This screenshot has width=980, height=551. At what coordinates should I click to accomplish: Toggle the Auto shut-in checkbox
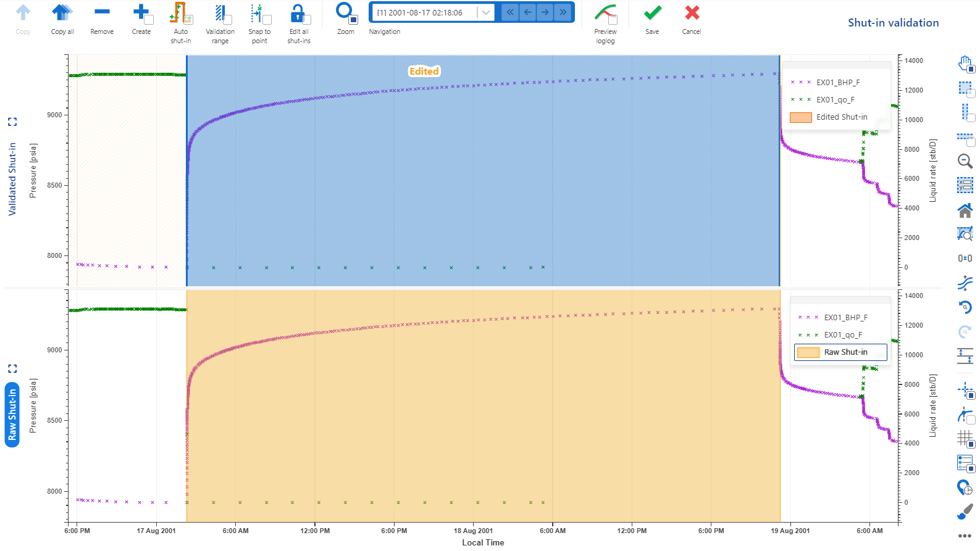tap(188, 20)
